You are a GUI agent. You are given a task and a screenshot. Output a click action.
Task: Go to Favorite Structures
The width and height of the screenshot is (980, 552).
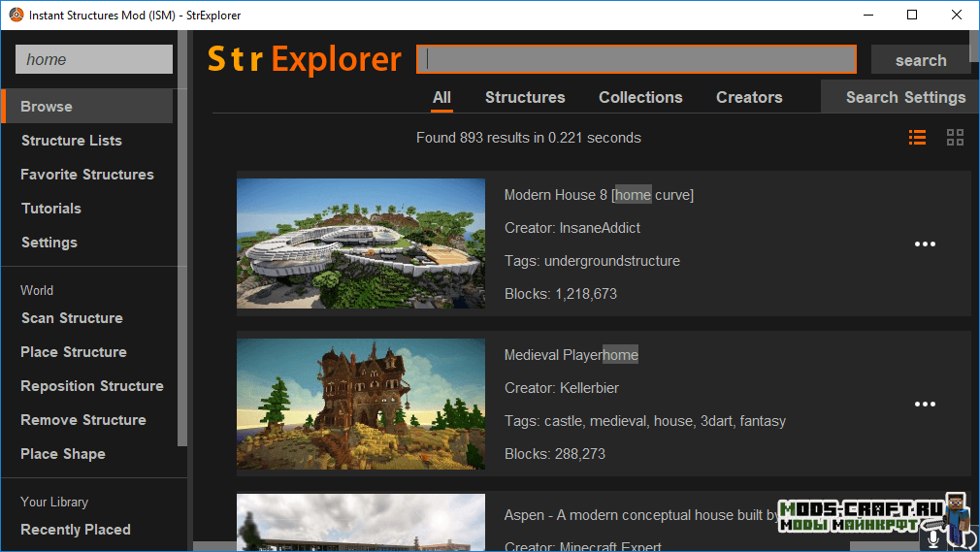point(87,175)
